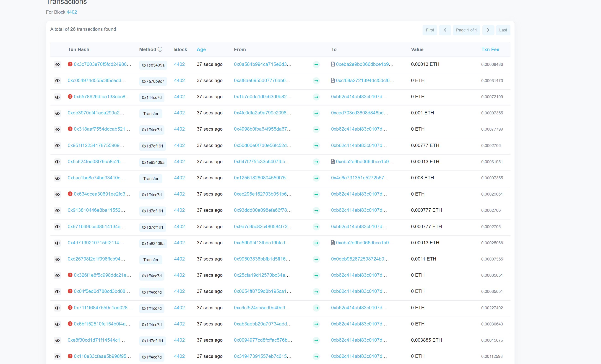Toggle the eye preview for 0xc054974d555c3f5ced3 transaction
Screen dimensions: 601x364
(x=57, y=81)
